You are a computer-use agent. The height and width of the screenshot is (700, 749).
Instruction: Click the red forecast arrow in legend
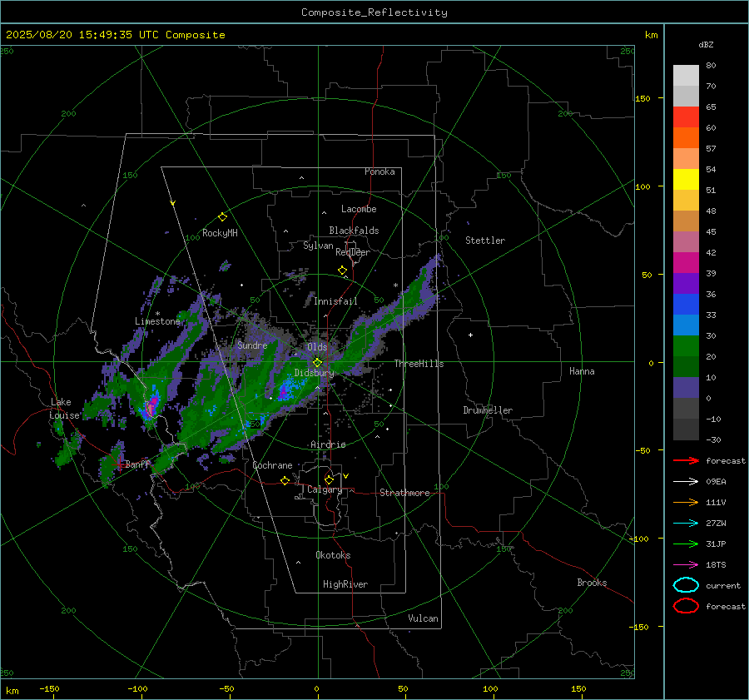[x=686, y=460]
